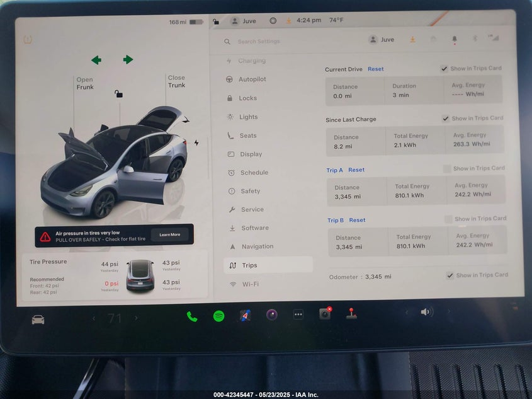Reset the Trip A counter

pyautogui.click(x=356, y=170)
